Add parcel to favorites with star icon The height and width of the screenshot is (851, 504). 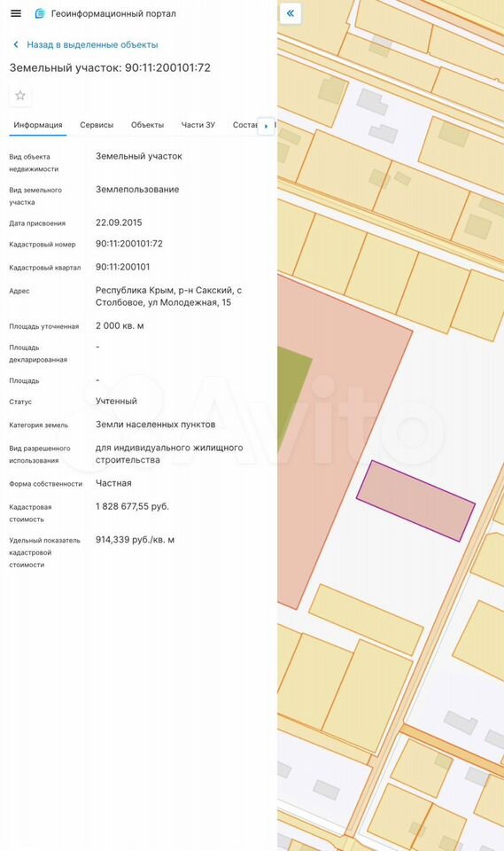pos(20,96)
